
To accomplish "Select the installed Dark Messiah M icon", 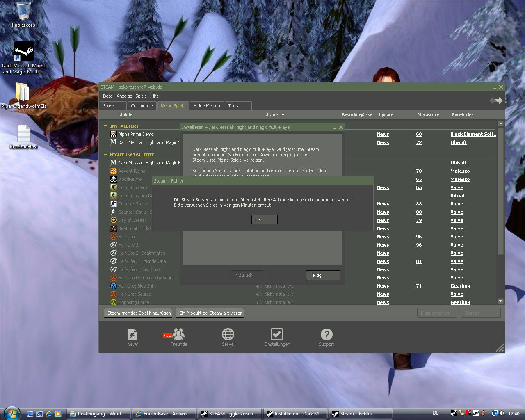I will coord(114,142).
